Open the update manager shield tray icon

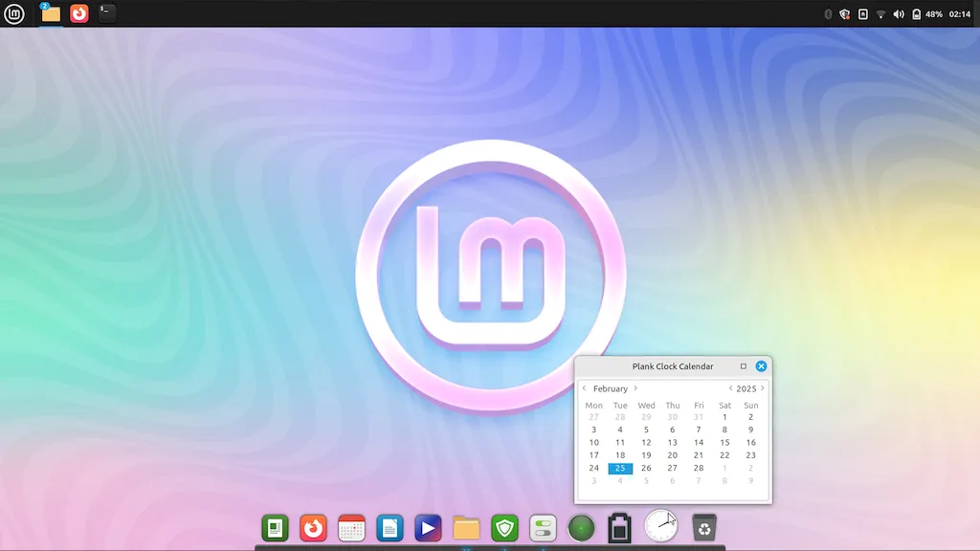pos(845,13)
